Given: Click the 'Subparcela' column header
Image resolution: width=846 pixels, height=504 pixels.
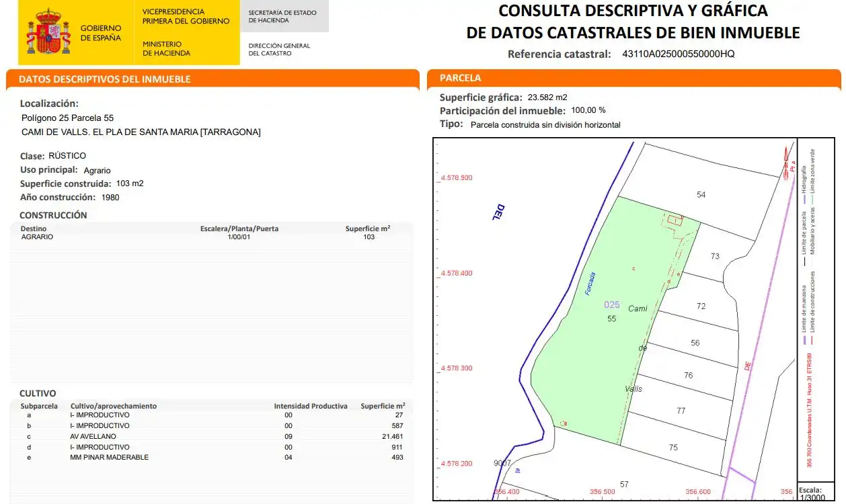Looking at the screenshot, I should pyautogui.click(x=39, y=406).
